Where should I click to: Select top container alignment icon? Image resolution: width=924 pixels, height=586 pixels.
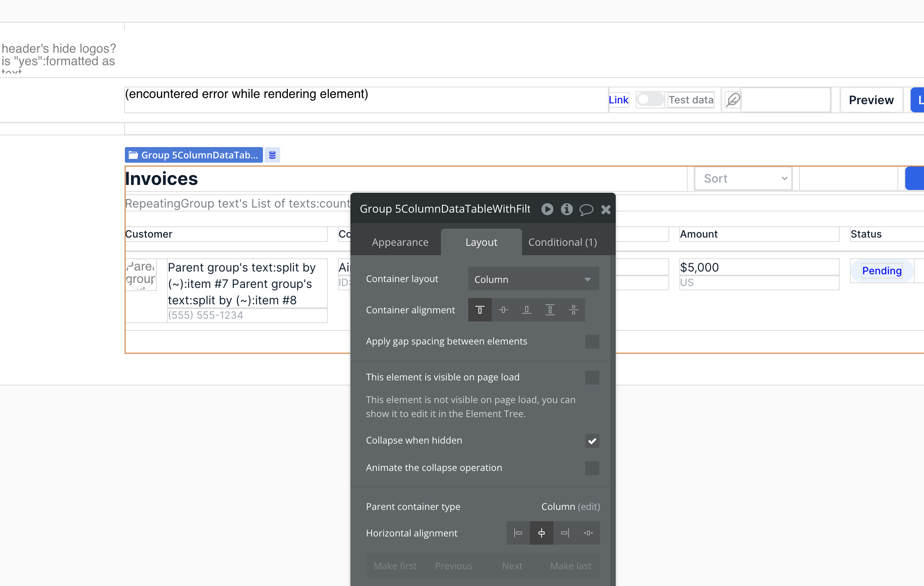pyautogui.click(x=480, y=310)
